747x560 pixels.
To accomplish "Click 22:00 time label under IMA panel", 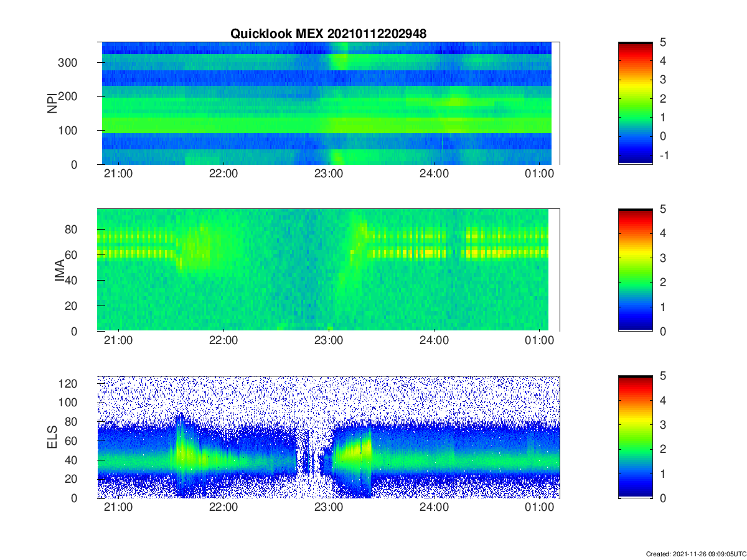I will 223,342.
